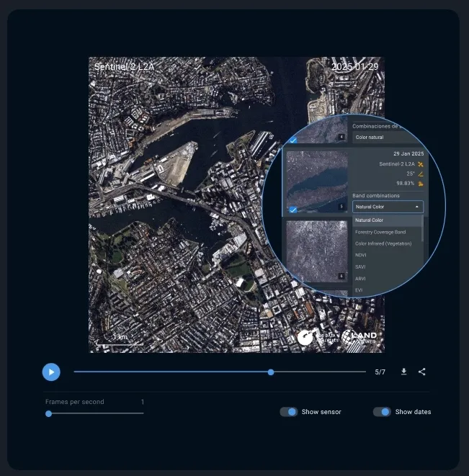Click the share icon
Viewport: 469px width, 476px height.
(x=422, y=372)
